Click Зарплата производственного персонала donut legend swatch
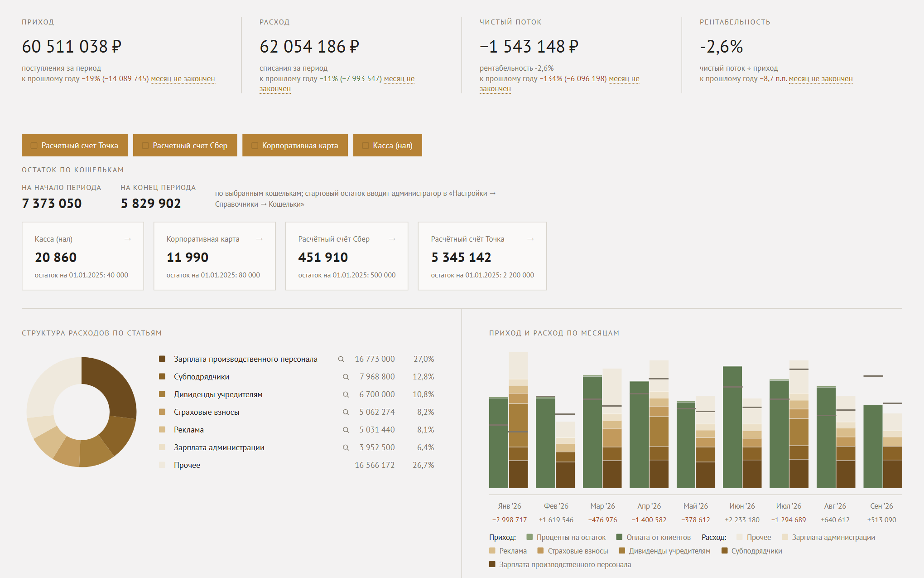The image size is (924, 578). point(162,359)
